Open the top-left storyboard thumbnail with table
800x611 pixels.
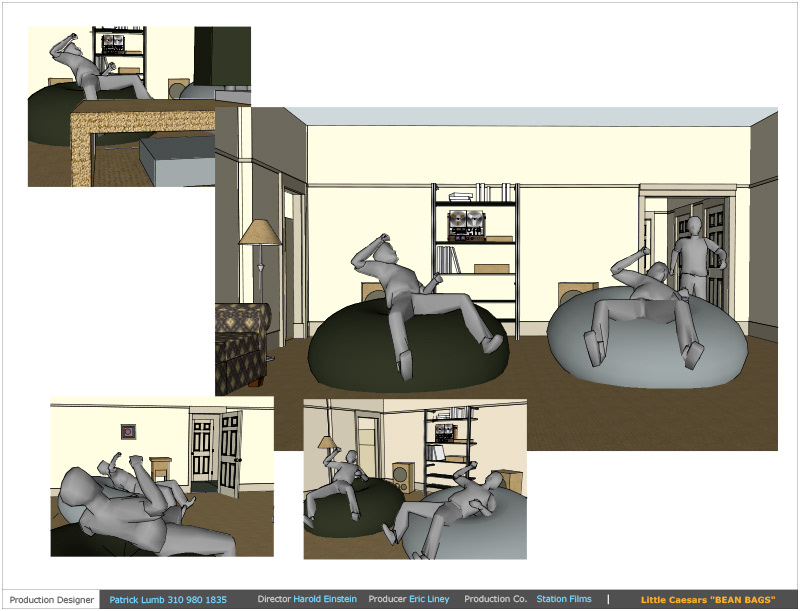tap(139, 106)
